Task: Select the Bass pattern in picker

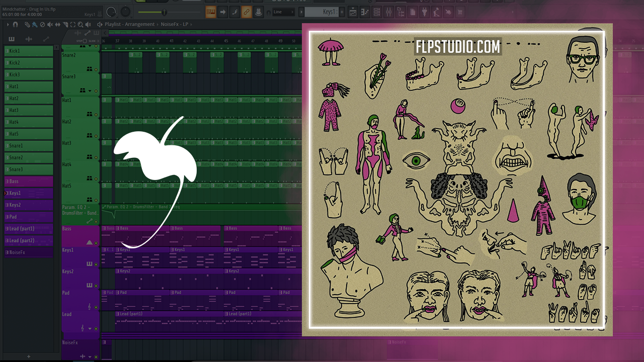Action: pyautogui.click(x=29, y=181)
